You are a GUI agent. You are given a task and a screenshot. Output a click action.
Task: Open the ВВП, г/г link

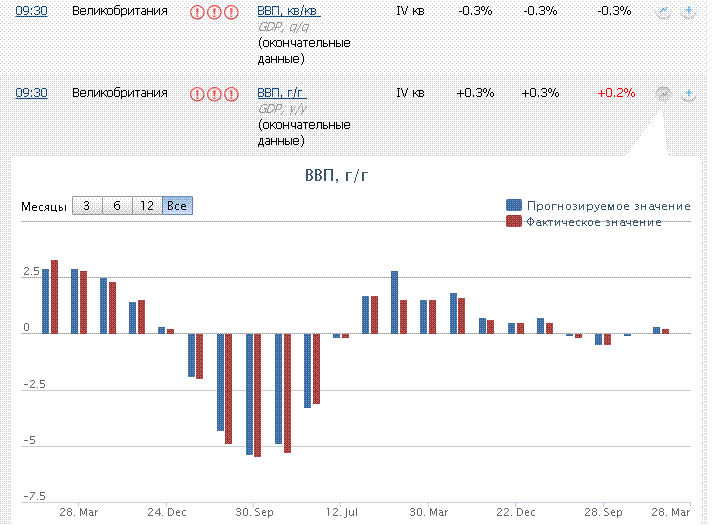(282, 93)
